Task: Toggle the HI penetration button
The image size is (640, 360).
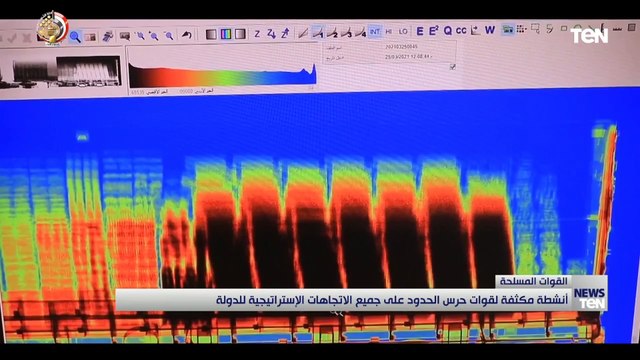Action: click(389, 31)
